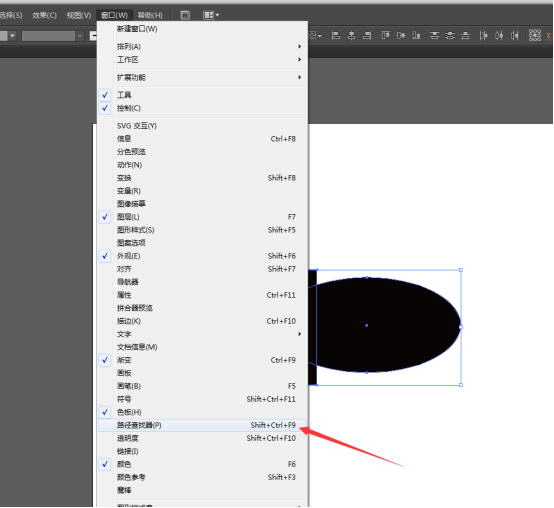The width and height of the screenshot is (554, 508).
Task: Open the dropdown arrow at far left of control bar
Action: pos(12,36)
